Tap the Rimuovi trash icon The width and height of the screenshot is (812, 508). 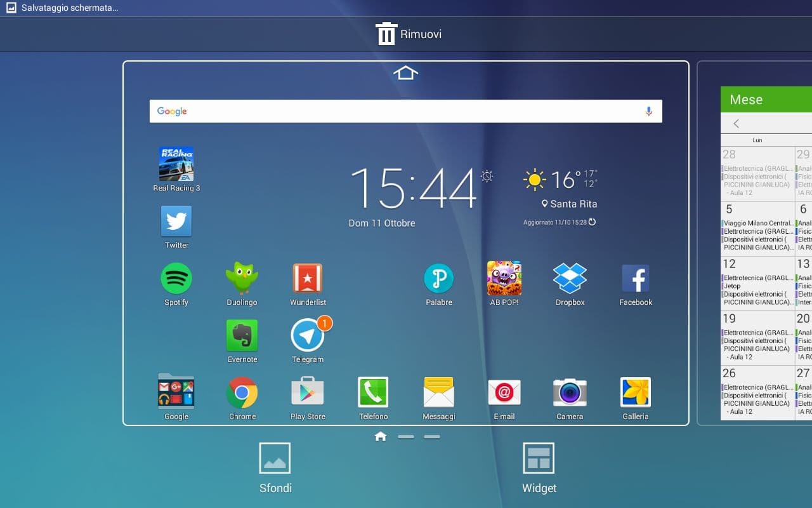point(386,34)
